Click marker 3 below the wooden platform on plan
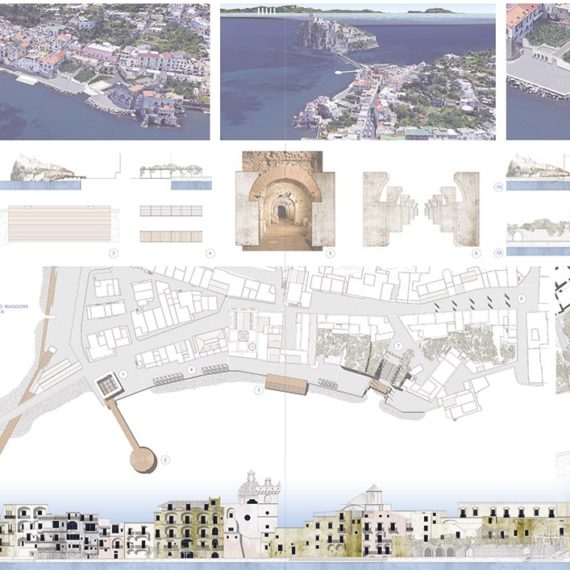 (x=258, y=390)
